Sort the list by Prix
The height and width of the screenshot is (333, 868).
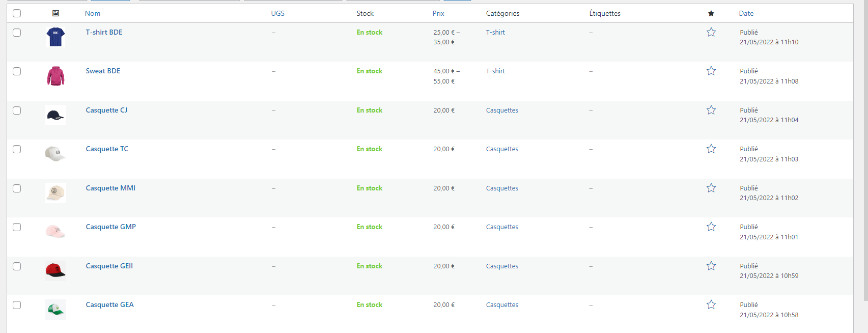[x=438, y=13]
